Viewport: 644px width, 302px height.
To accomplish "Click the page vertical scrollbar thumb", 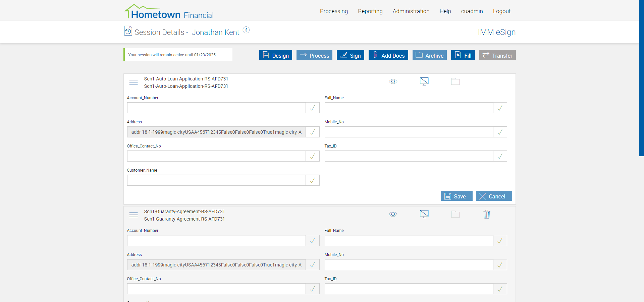I will click(x=641, y=78).
